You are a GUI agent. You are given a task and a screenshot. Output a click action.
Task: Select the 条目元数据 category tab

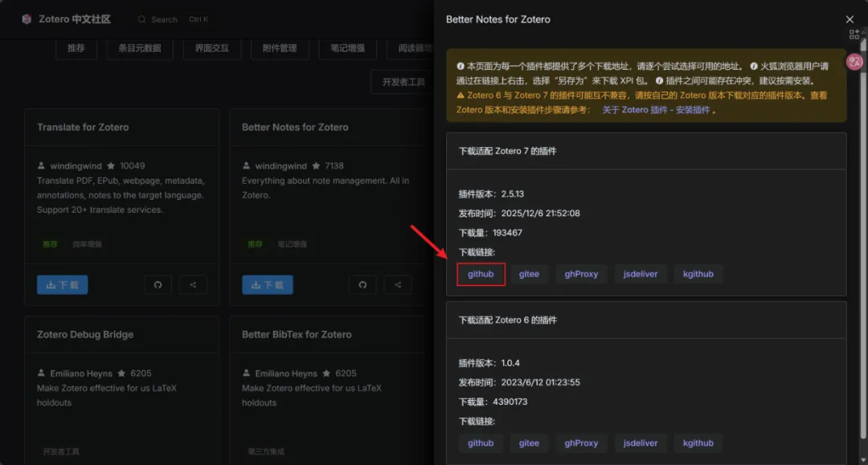click(x=140, y=49)
